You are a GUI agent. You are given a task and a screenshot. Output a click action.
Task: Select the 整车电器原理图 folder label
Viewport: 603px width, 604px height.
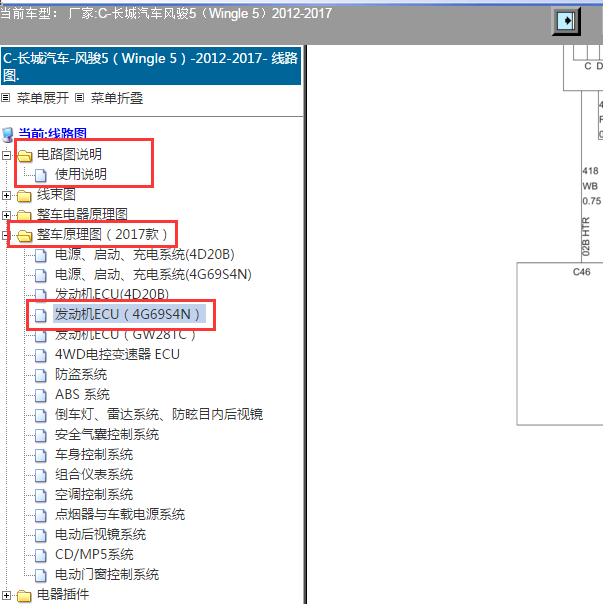[82, 214]
